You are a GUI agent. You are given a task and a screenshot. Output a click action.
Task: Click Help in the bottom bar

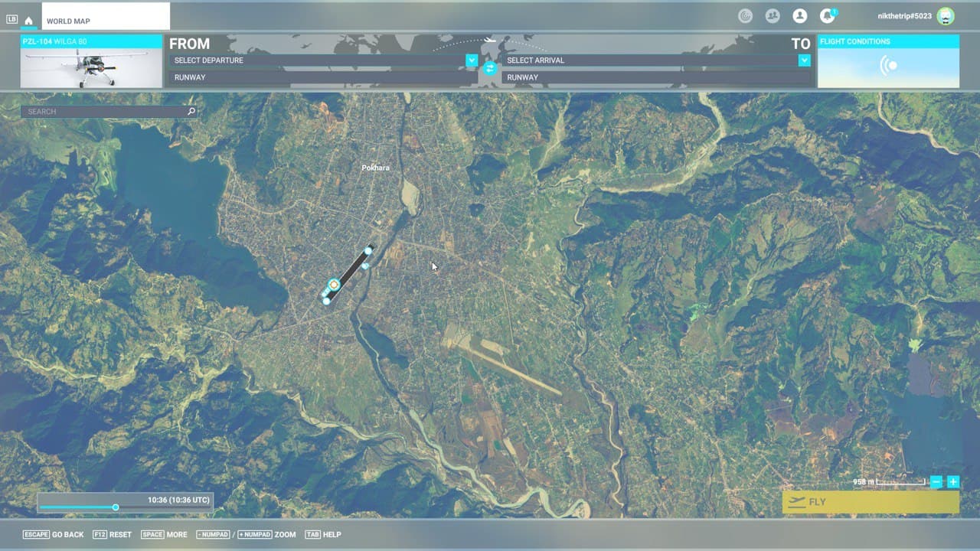[322, 534]
